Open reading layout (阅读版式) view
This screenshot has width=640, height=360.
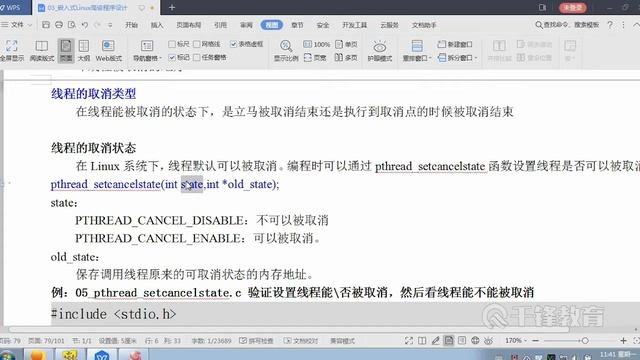coord(42,51)
